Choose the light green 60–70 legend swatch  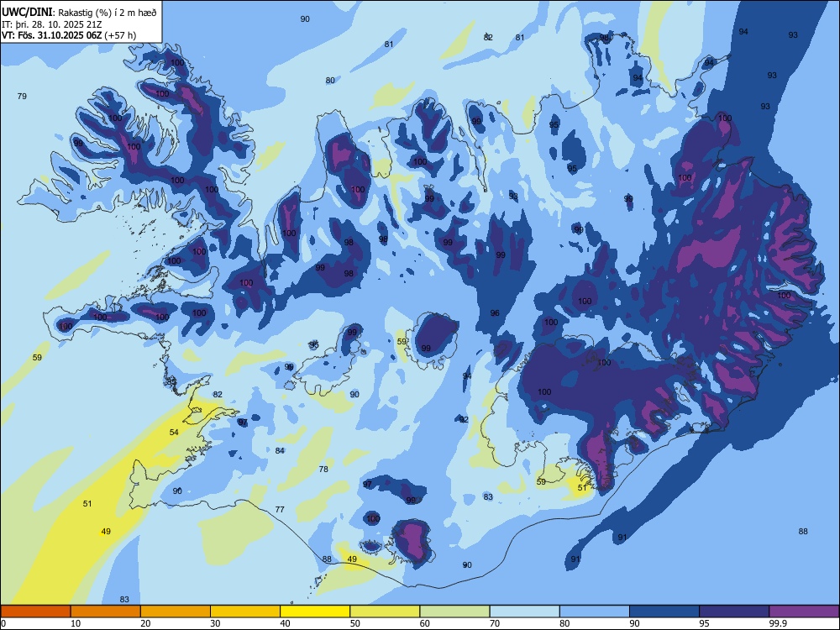454,612
